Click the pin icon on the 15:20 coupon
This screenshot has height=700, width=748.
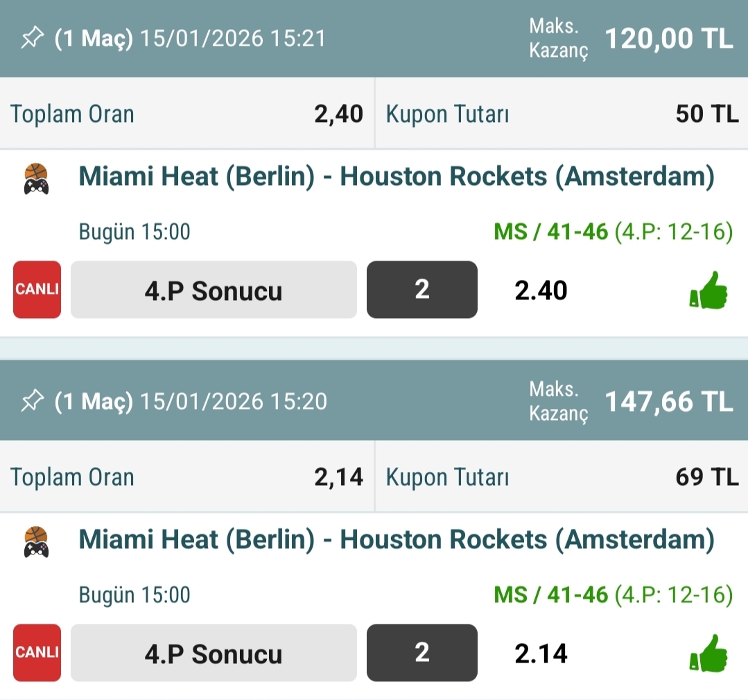click(33, 401)
